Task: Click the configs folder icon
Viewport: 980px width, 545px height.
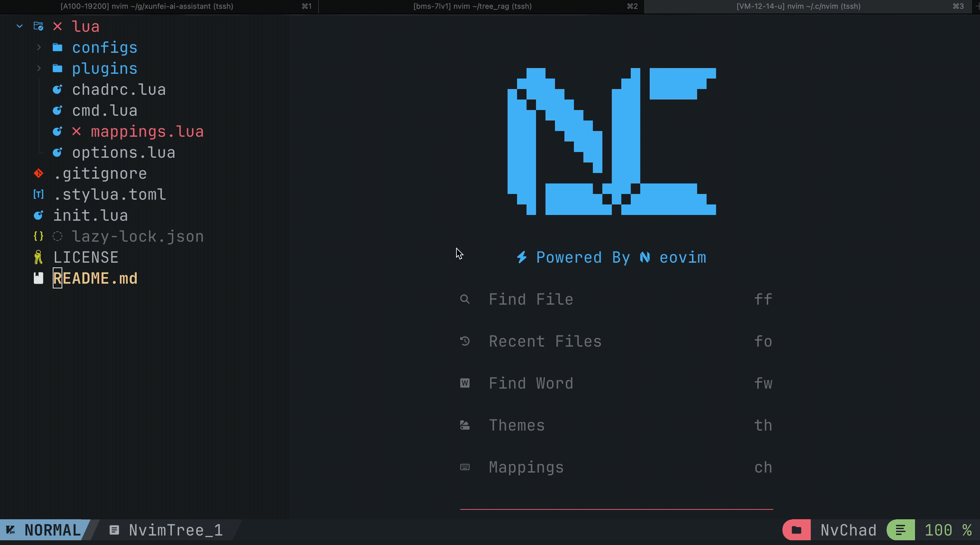Action: [58, 47]
